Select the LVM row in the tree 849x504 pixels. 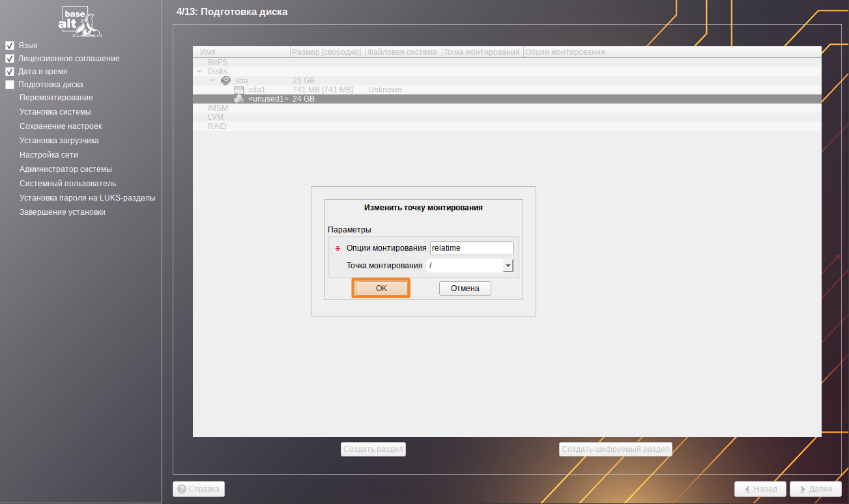pos(216,117)
